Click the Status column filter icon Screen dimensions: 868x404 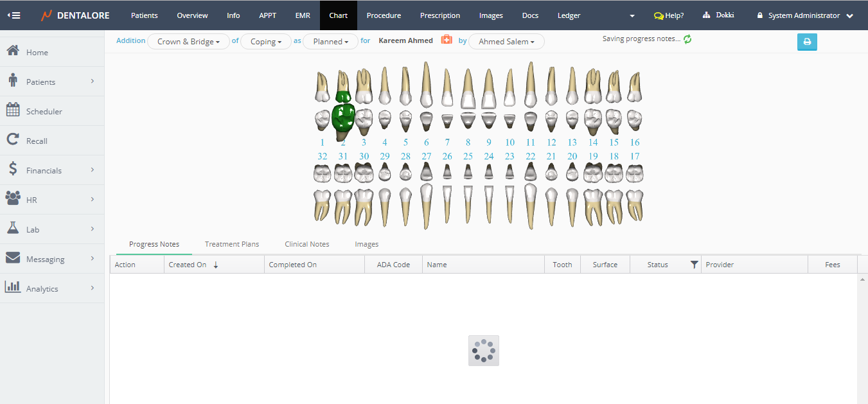pos(694,265)
